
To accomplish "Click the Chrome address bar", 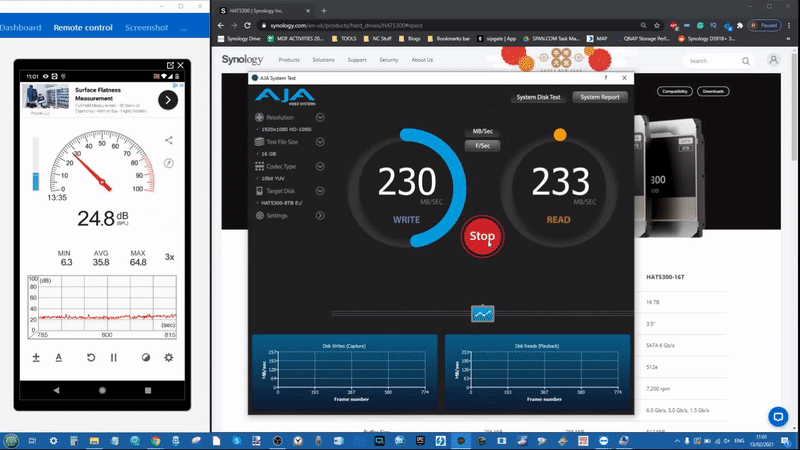I will pos(449,26).
